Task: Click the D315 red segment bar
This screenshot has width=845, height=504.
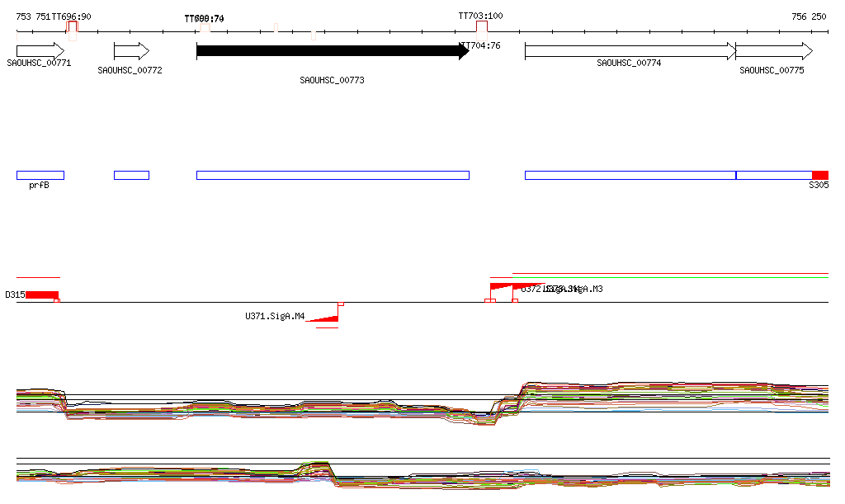Action: point(42,294)
